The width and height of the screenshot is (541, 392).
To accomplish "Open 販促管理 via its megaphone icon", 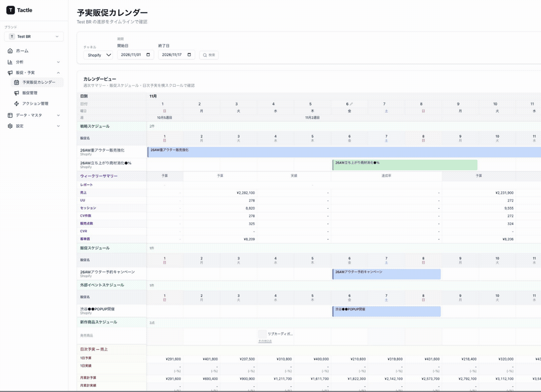I will pos(16,93).
